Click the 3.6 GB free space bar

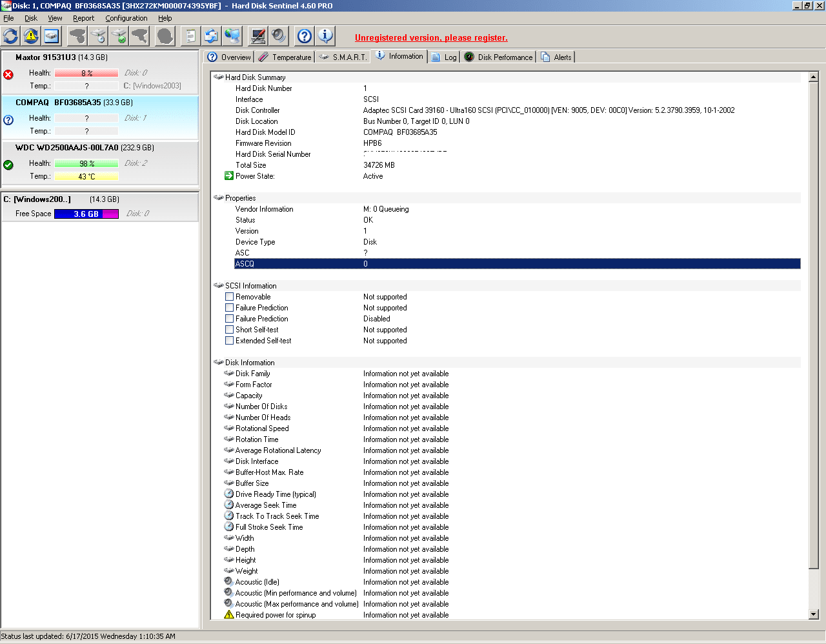point(86,214)
